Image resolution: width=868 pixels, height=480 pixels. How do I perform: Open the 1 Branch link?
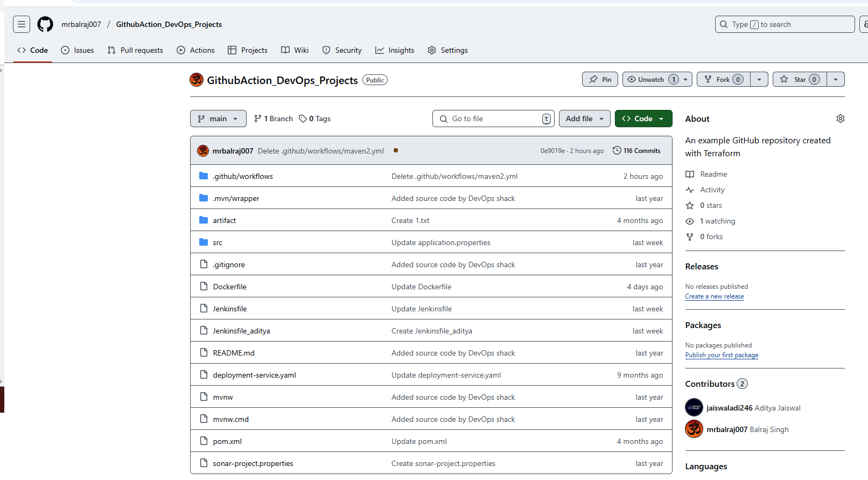[x=274, y=119]
